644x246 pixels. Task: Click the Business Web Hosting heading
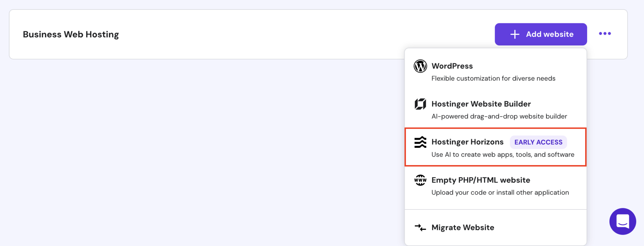[71, 34]
